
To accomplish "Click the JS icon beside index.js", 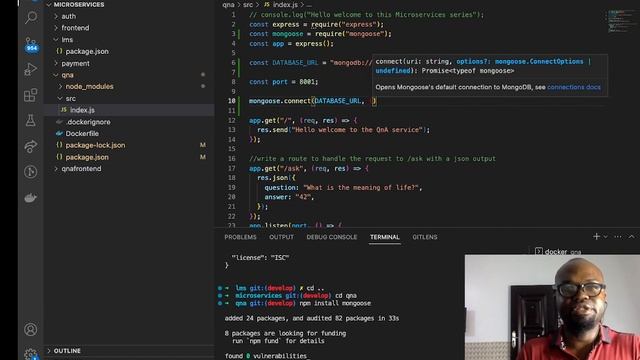I will [64, 110].
